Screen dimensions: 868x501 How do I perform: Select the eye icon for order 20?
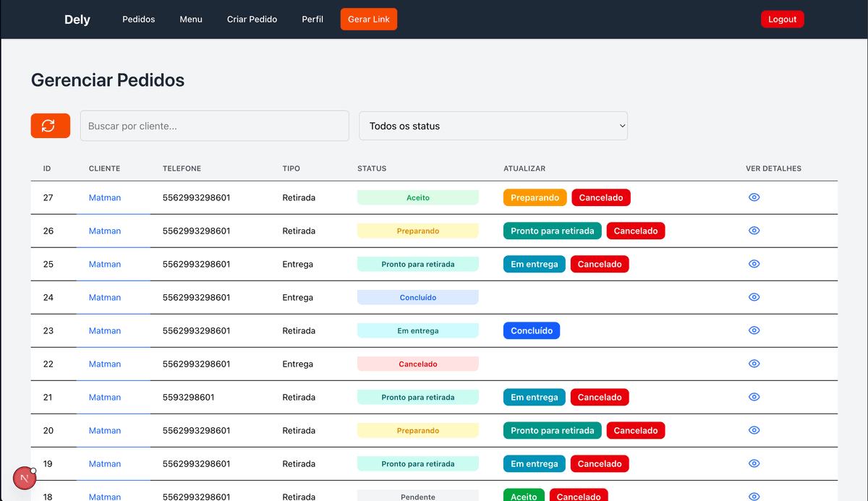pyautogui.click(x=754, y=429)
